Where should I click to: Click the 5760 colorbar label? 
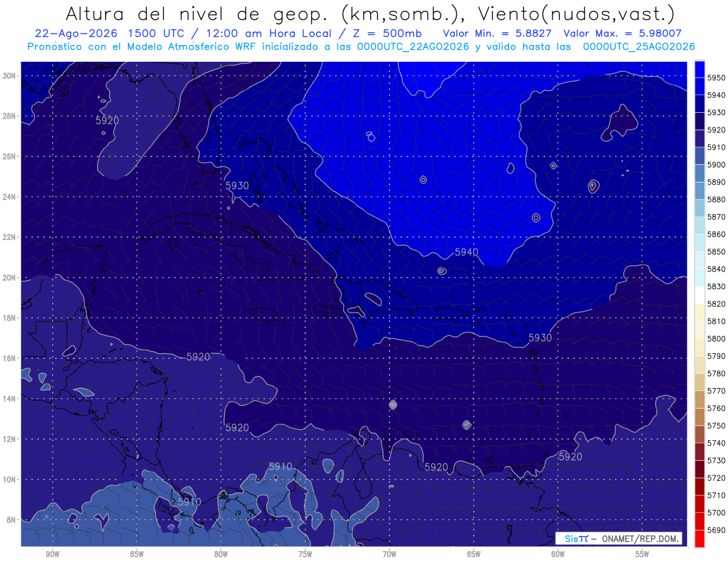[x=716, y=409]
